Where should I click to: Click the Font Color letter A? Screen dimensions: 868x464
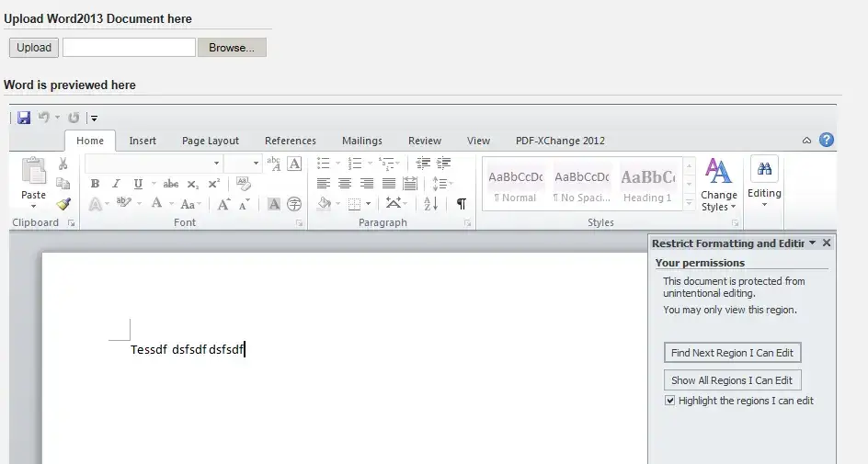(x=156, y=204)
